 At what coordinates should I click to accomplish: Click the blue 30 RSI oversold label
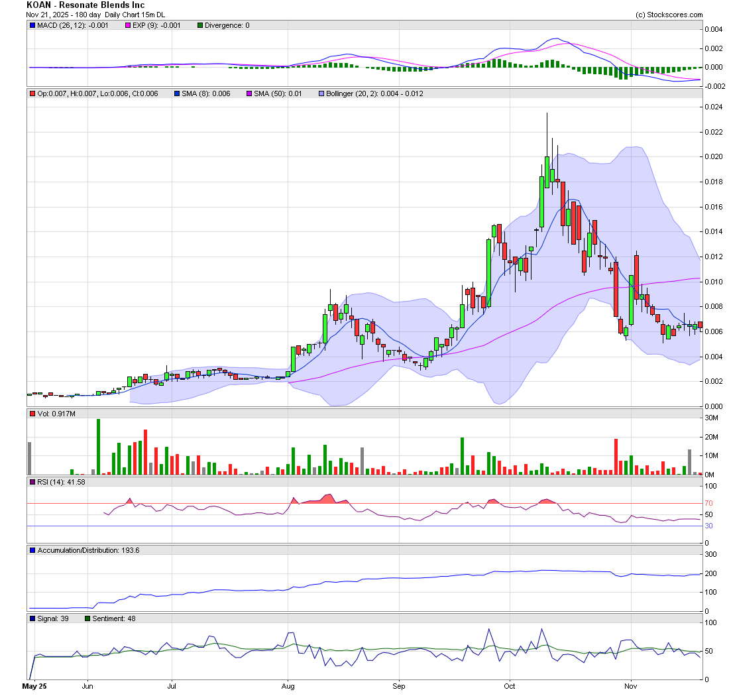[x=708, y=526]
